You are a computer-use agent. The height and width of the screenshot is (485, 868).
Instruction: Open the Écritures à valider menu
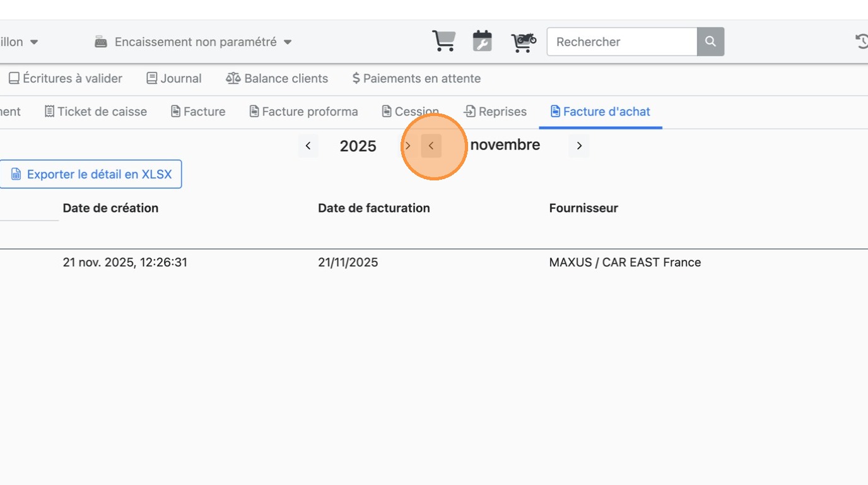tap(66, 79)
